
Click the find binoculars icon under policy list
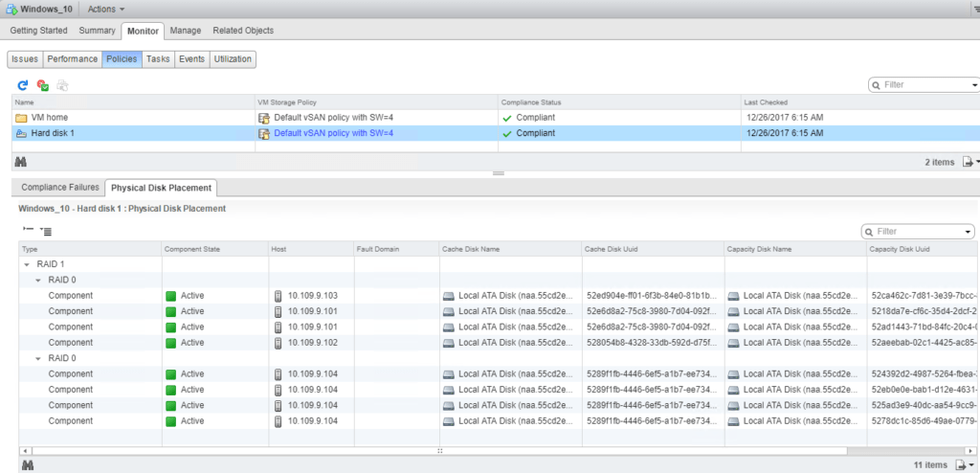[21, 162]
